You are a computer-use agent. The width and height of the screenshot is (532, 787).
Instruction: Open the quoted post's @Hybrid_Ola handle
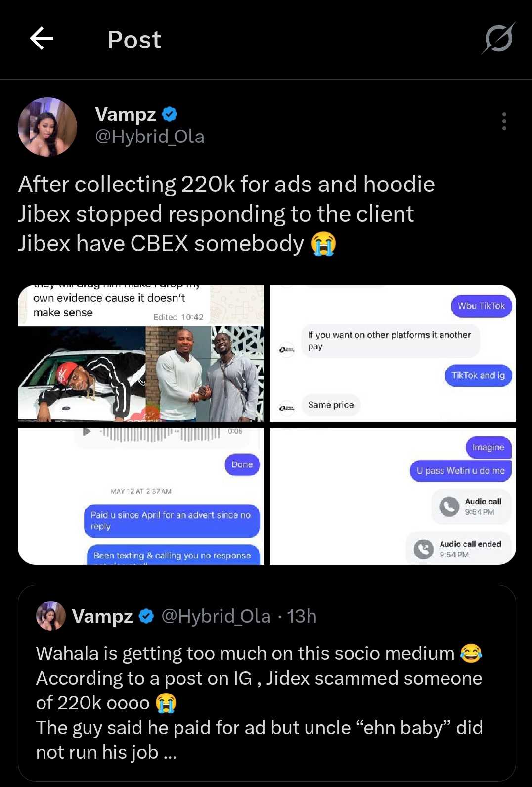tap(216, 616)
